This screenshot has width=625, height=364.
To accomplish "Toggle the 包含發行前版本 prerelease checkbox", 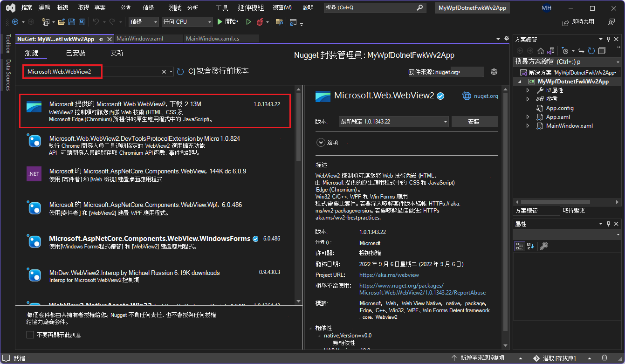I will pyautogui.click(x=192, y=71).
